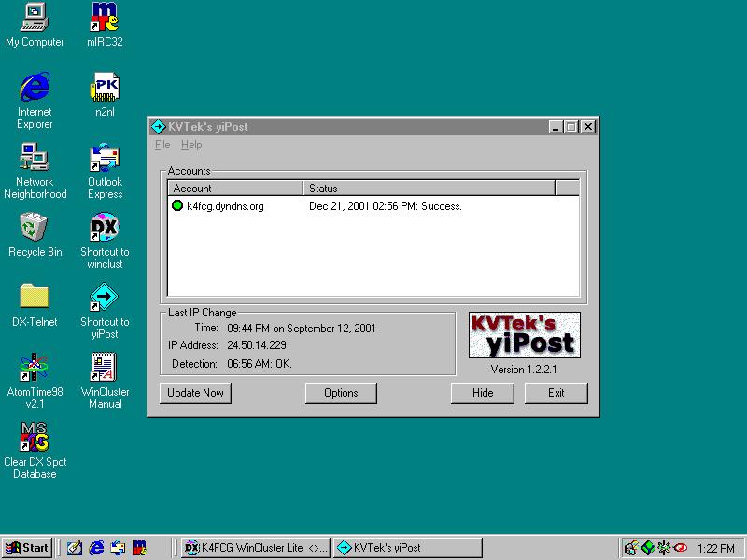Open the mIRC32 desktop icon
747x560 pixels.
click(104, 18)
